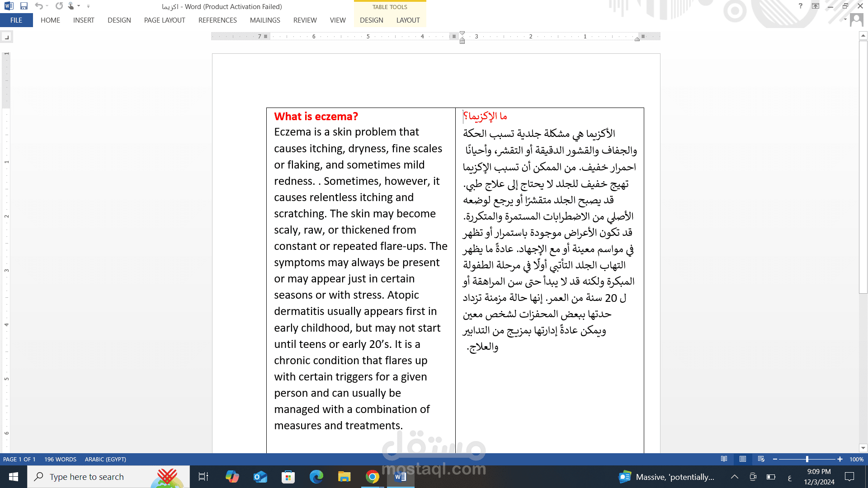868x488 pixels.
Task: Show hidden system tray icons
Action: pyautogui.click(x=735, y=477)
